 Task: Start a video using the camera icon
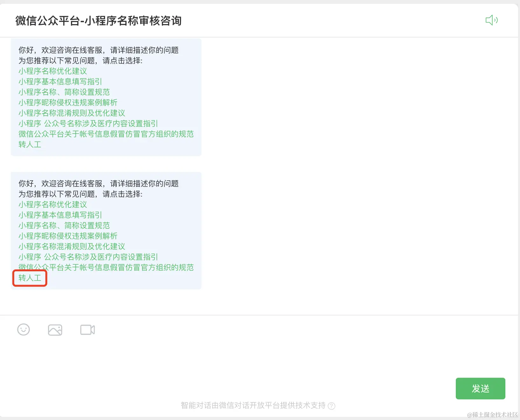click(87, 330)
